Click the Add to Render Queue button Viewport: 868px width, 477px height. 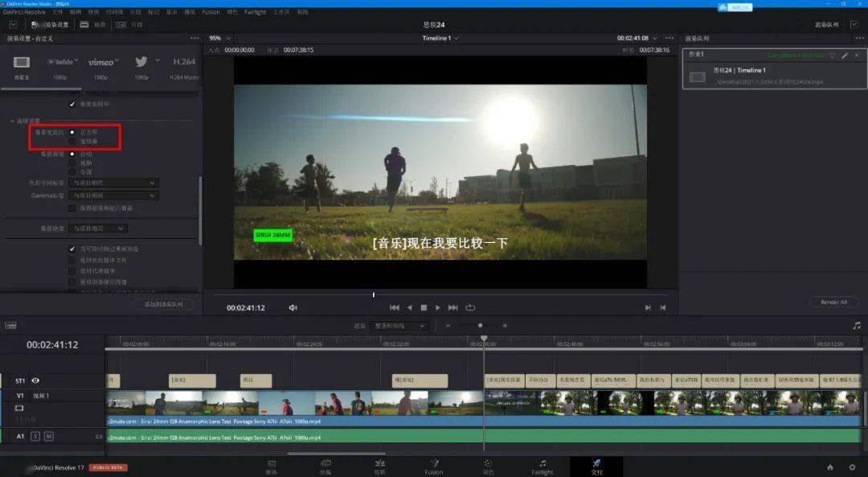pos(163,304)
